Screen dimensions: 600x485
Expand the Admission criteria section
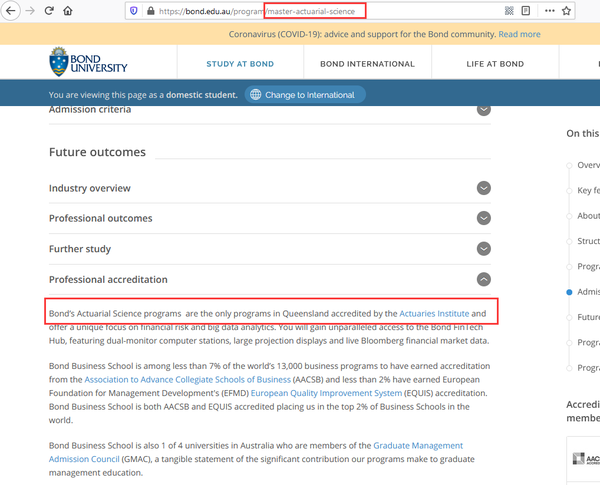[484, 109]
